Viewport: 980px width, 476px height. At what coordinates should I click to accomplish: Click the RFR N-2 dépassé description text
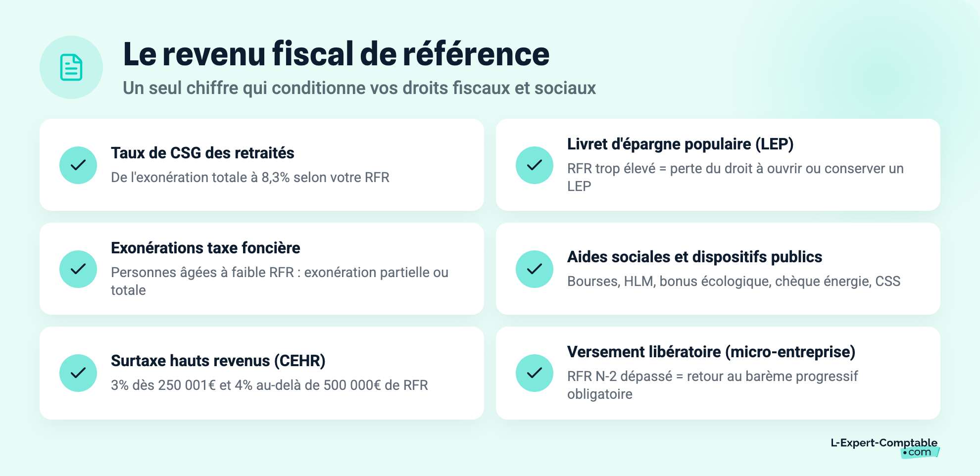click(x=713, y=385)
